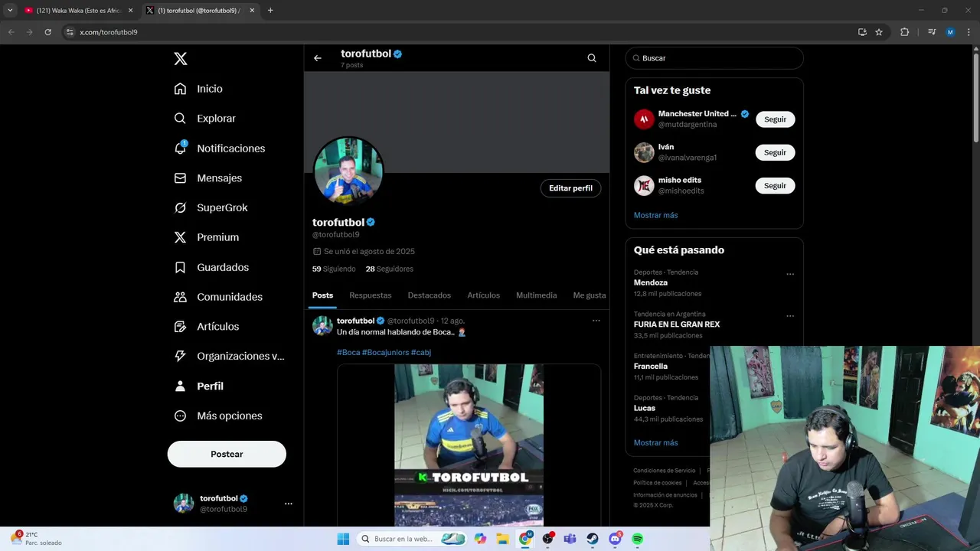Open Mendoza trend options menu

coord(790,274)
